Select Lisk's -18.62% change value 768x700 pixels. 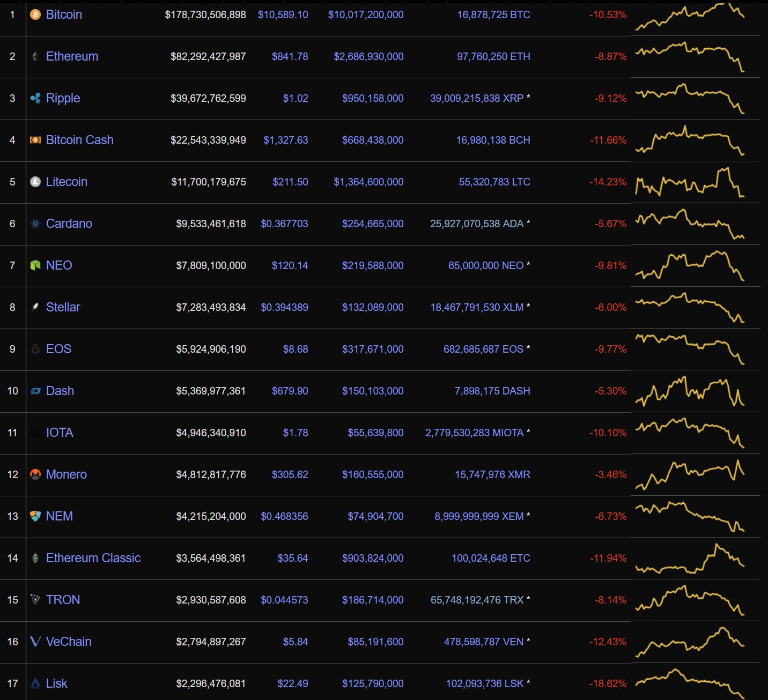608,683
